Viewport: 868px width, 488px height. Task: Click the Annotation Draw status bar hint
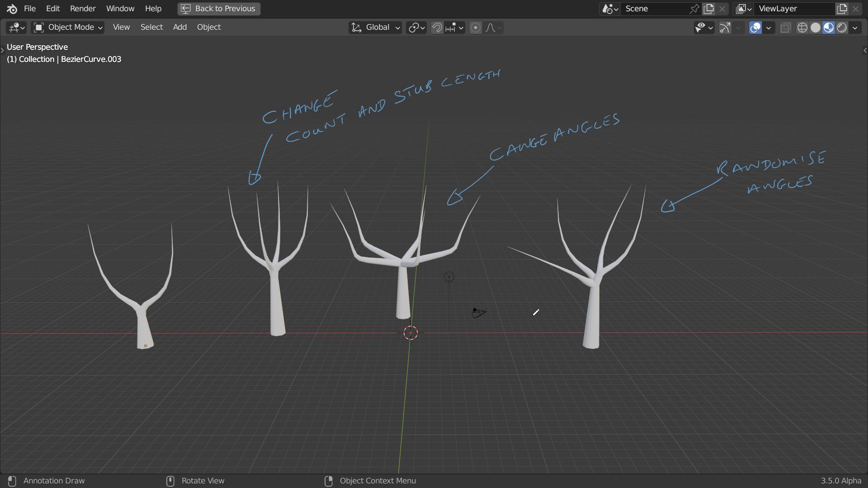(x=54, y=481)
